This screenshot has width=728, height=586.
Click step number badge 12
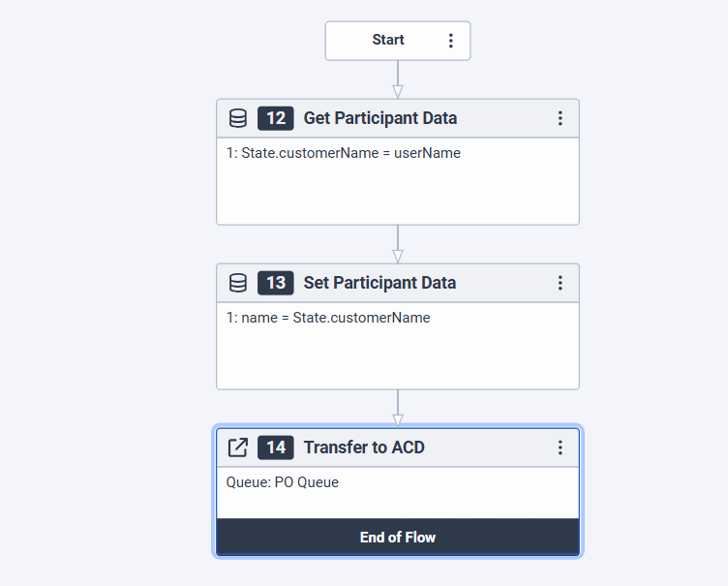click(276, 118)
